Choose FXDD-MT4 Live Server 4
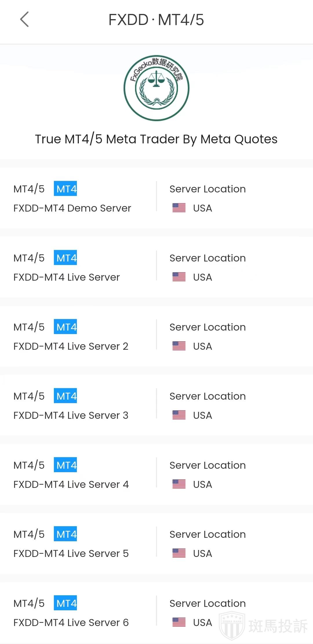The width and height of the screenshot is (313, 644). 71,484
